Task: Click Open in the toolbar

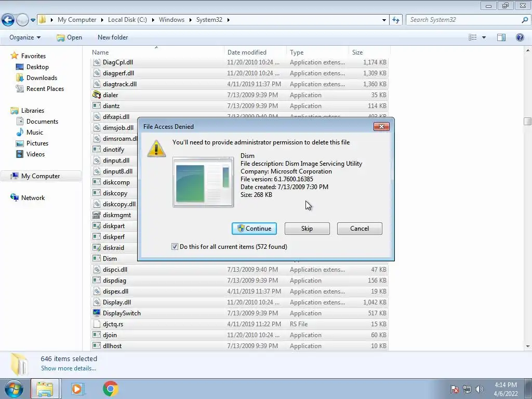Action: [70, 37]
